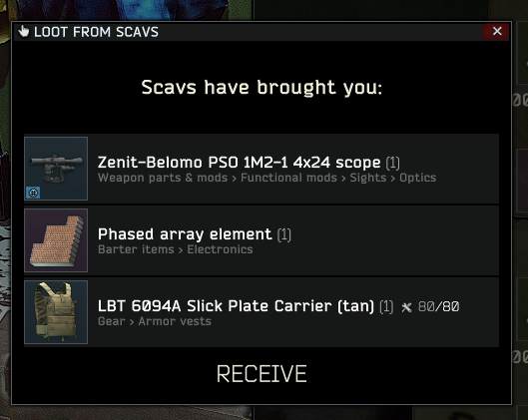The image size is (528, 420).
Task: Click the 80/80 durability value
Action: 438,307
